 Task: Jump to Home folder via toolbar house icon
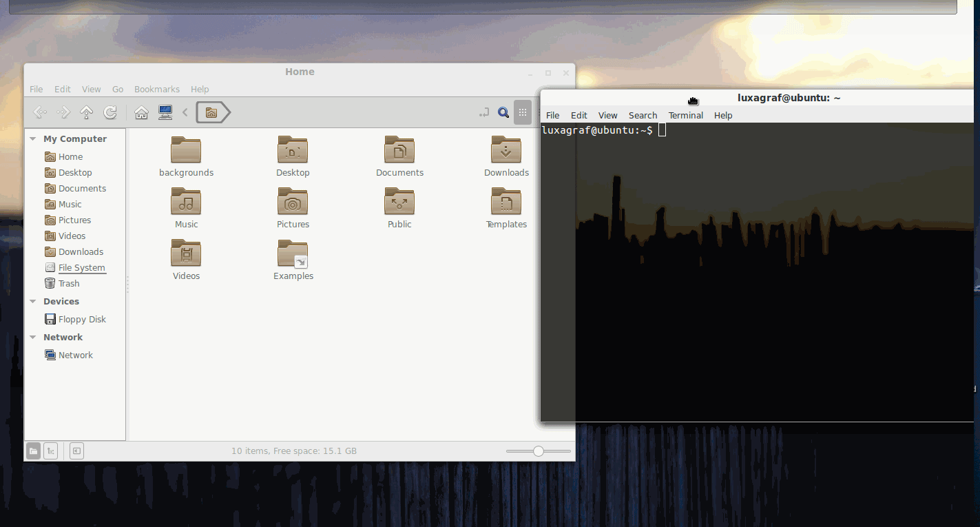141,112
